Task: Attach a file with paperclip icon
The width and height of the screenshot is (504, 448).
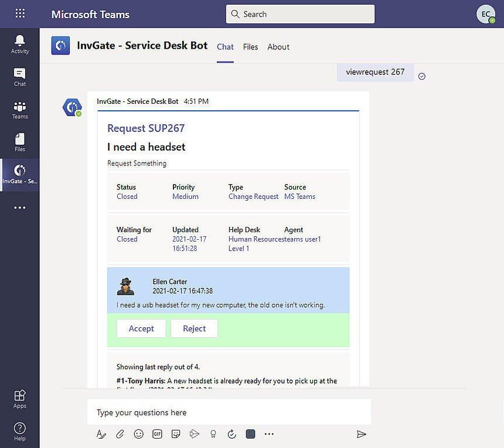Action: point(120,434)
